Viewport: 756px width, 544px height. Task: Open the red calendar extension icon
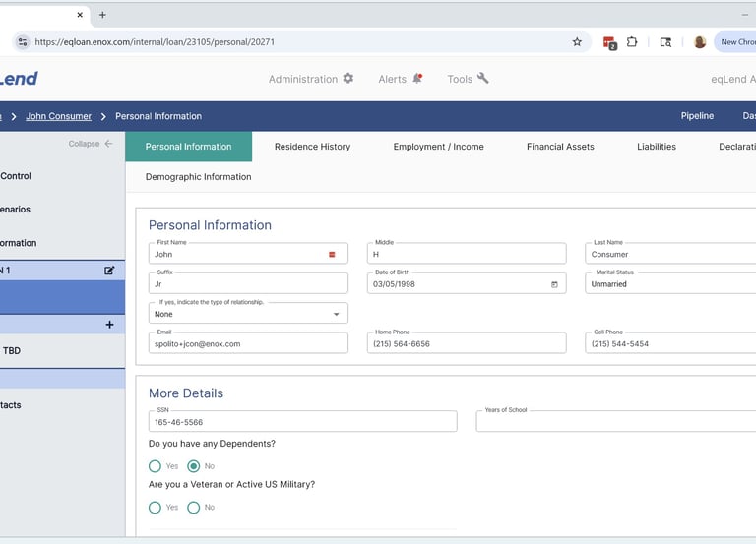click(610, 43)
